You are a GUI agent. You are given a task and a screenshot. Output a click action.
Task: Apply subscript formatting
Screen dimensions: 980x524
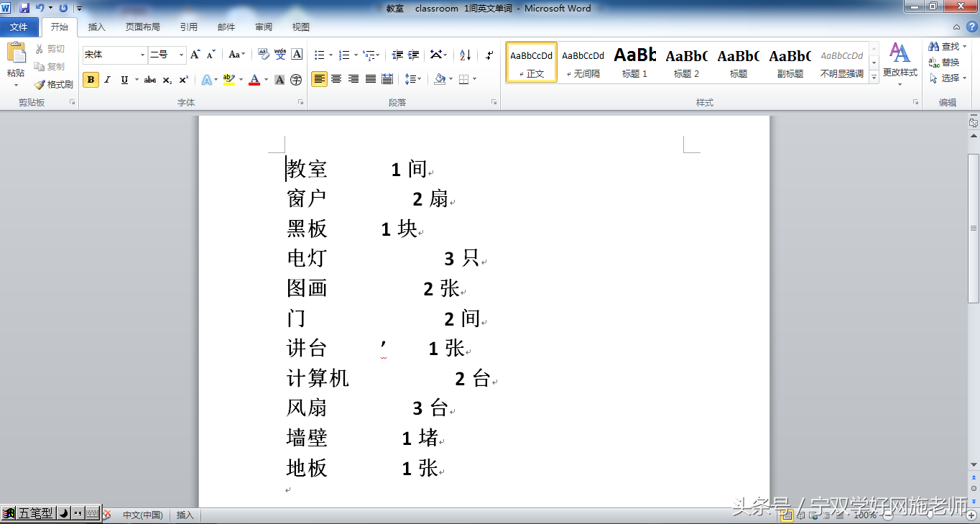(167, 80)
